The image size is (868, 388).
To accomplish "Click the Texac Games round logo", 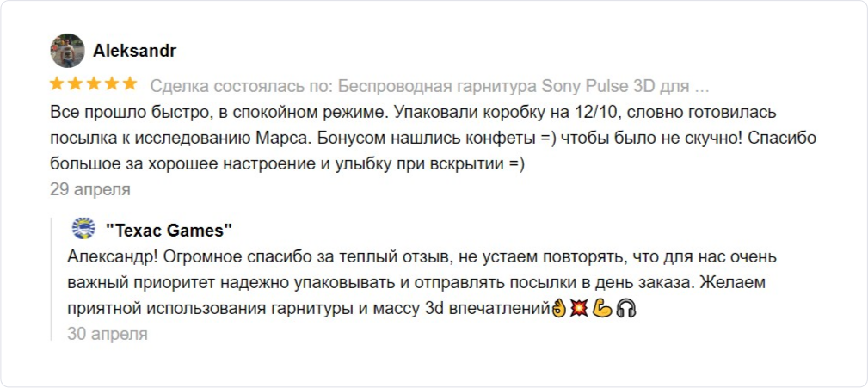I will 83,229.
